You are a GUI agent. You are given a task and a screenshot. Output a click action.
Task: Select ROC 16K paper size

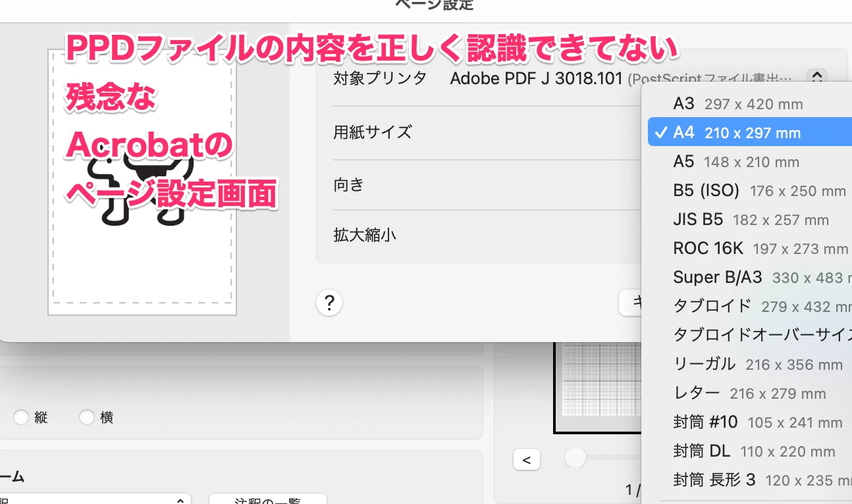[x=750, y=249]
